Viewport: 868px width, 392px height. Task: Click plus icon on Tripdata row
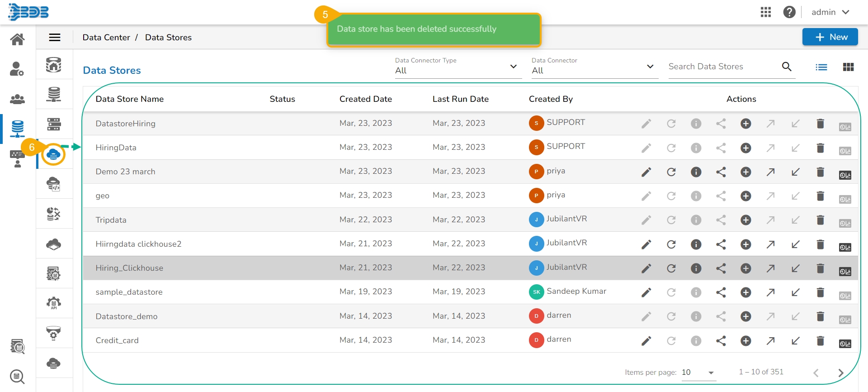pyautogui.click(x=745, y=220)
